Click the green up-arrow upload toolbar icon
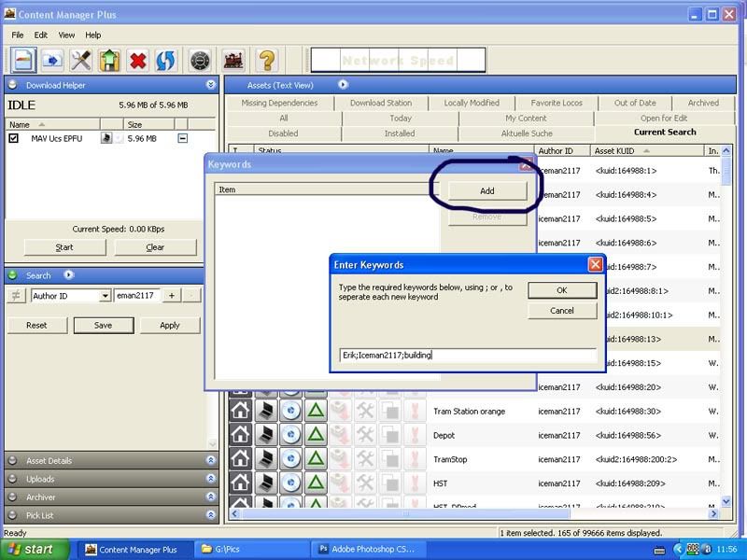 tap(109, 61)
